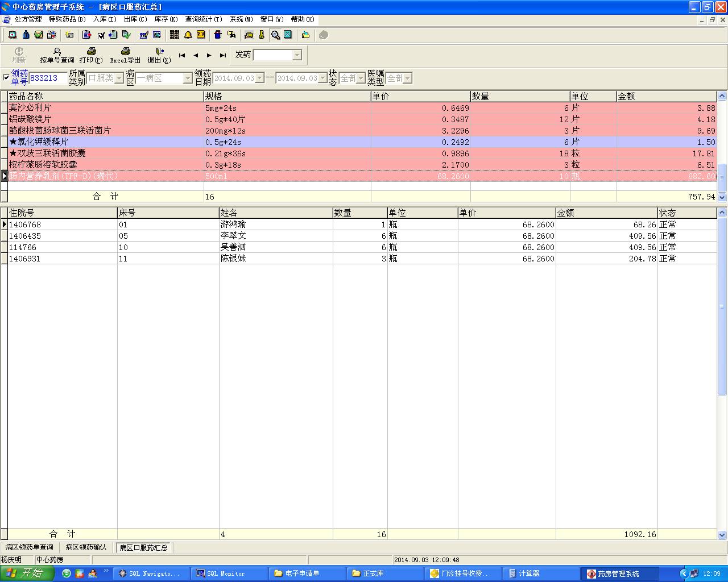Open the 查询统计(T) menu
The width and height of the screenshot is (728, 582).
[x=204, y=19]
